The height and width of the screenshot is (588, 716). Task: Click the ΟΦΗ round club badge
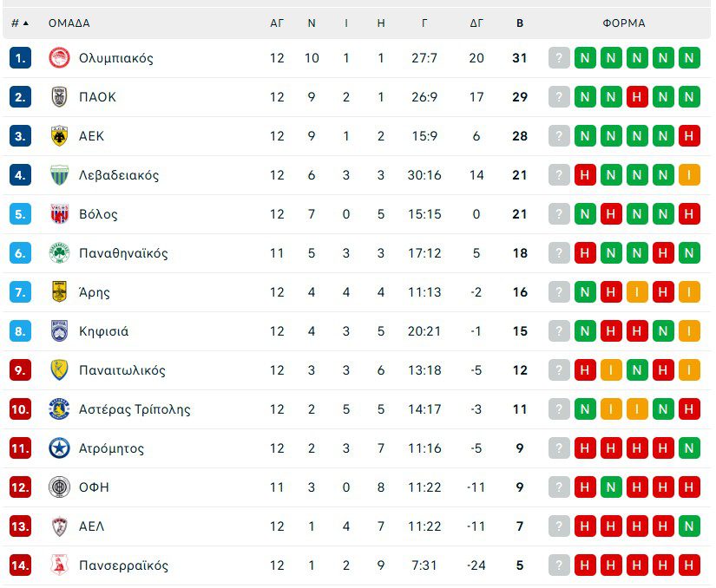click(59, 487)
